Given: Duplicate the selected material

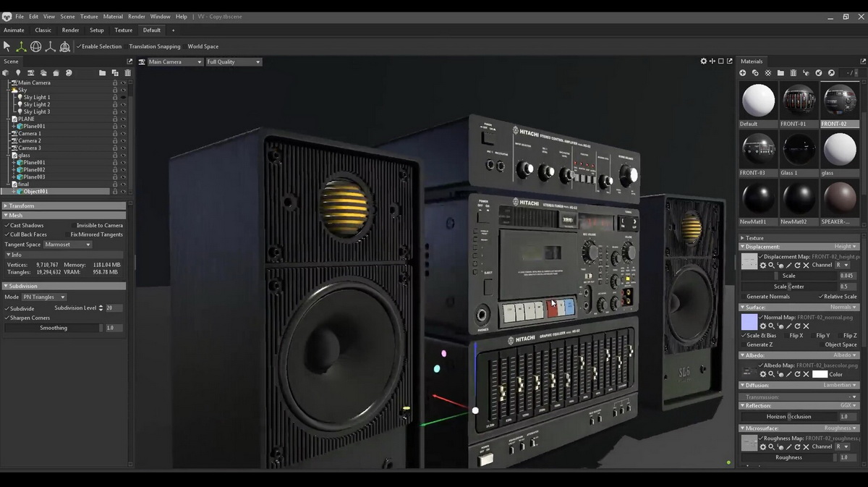Looking at the screenshot, I should point(755,73).
